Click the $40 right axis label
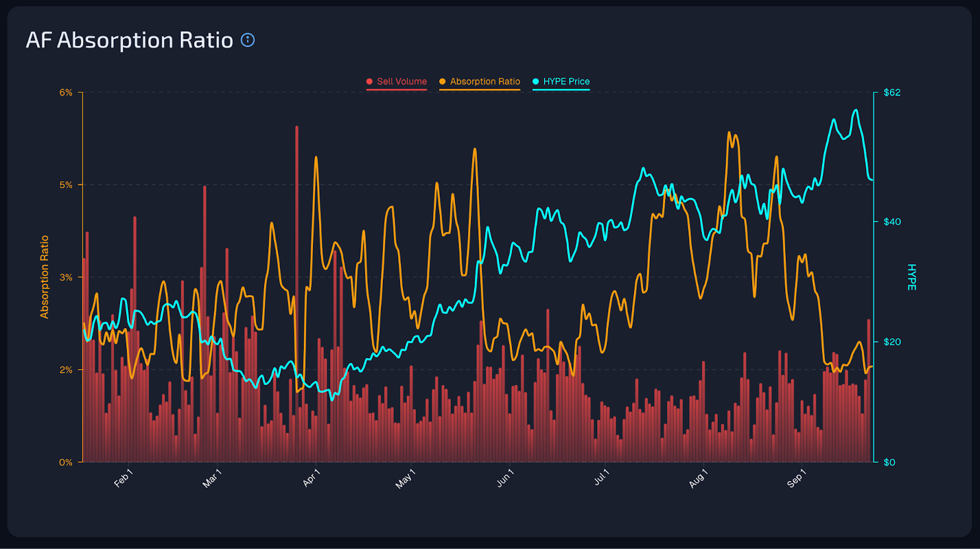This screenshot has height=549, width=980. pos(892,222)
